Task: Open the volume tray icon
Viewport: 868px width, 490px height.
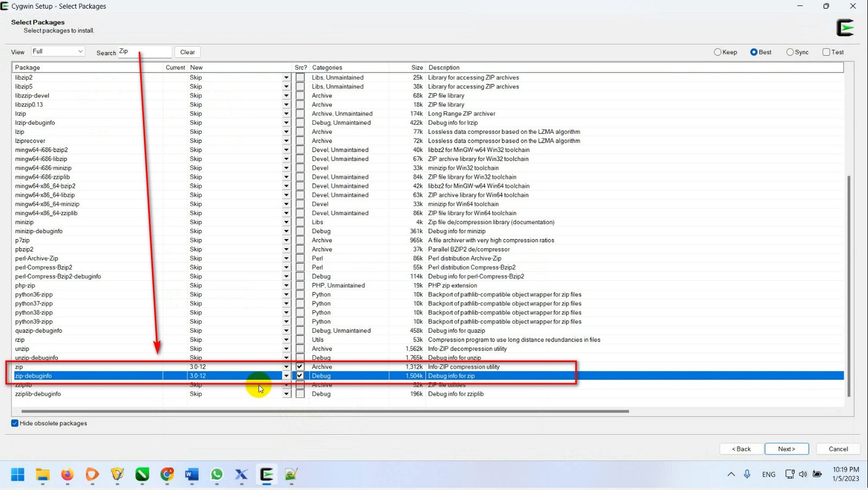Action: [x=803, y=474]
